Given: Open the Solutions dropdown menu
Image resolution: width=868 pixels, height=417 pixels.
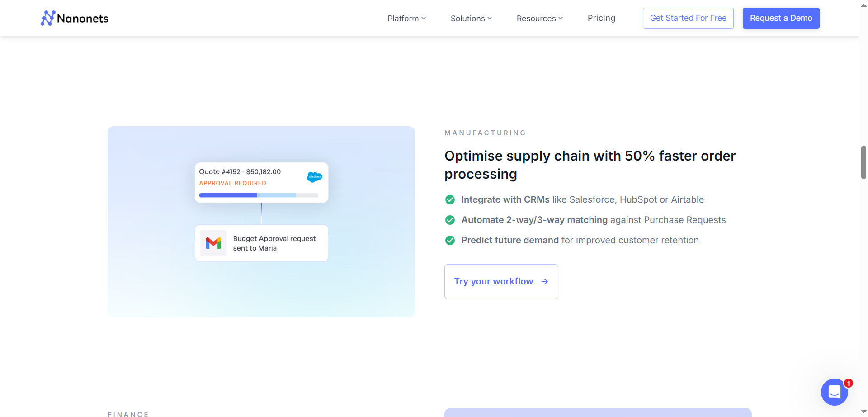Looking at the screenshot, I should tap(471, 18).
